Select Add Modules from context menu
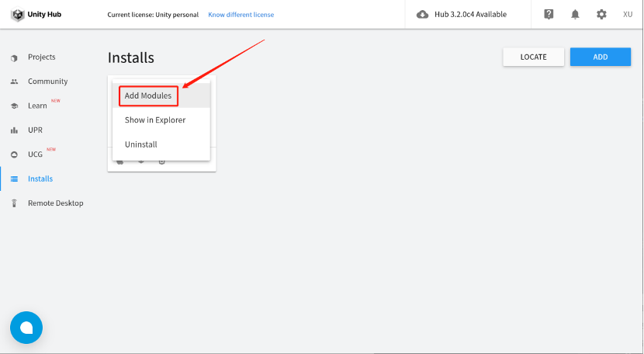Image resolution: width=644 pixels, height=354 pixels. tap(148, 95)
